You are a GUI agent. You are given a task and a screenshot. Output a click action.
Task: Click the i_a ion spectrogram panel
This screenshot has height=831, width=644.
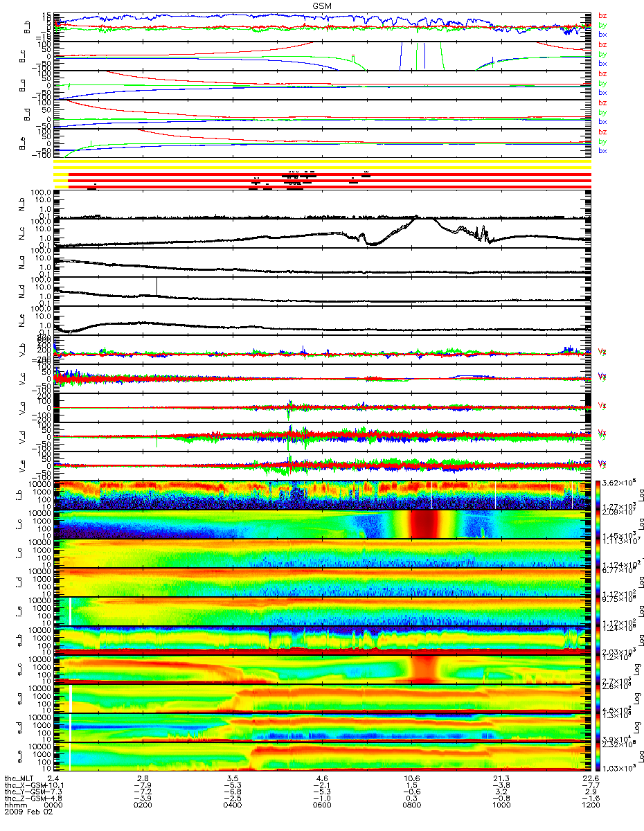click(322, 553)
